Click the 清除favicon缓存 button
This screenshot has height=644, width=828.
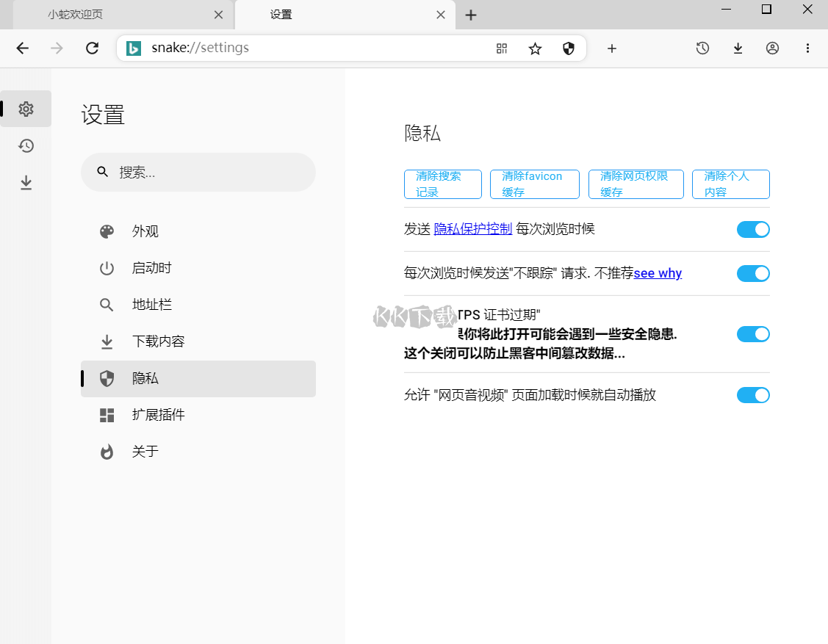534,184
